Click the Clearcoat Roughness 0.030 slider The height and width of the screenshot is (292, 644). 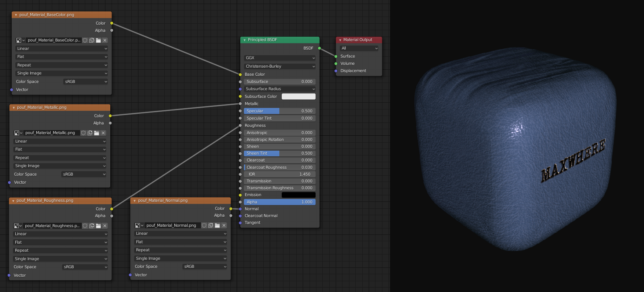pos(280,168)
